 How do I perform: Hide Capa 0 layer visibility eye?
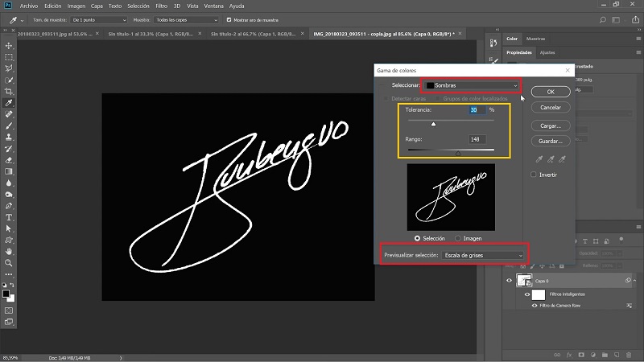[x=510, y=281]
